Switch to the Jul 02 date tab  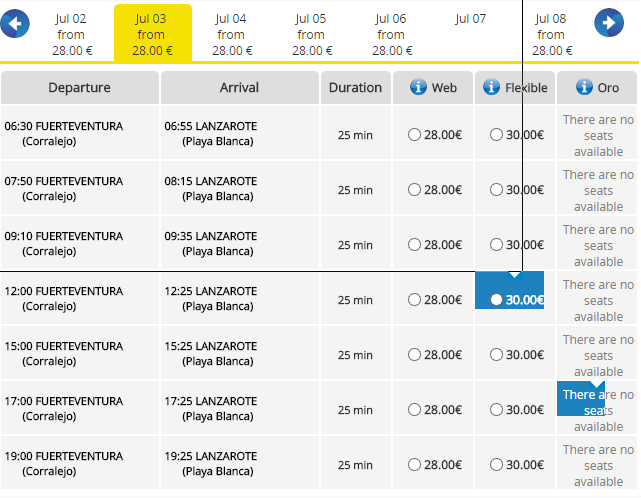(71, 34)
